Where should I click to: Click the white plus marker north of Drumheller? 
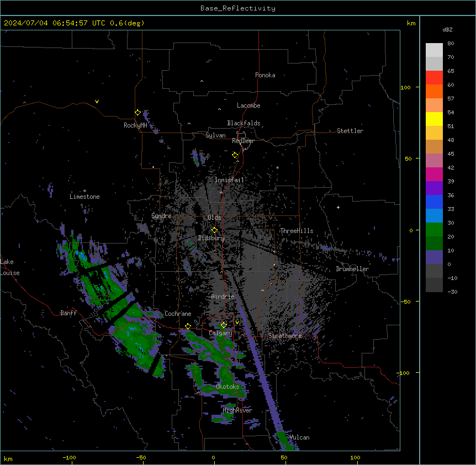338,207
